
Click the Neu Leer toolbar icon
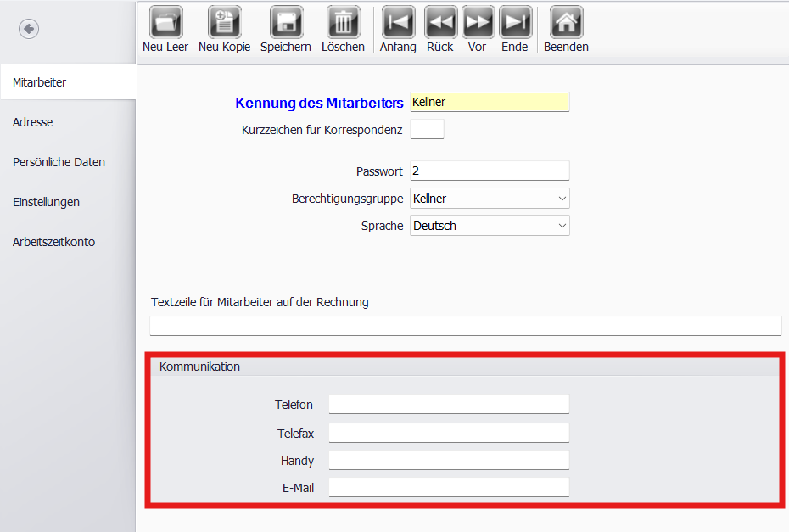(x=165, y=22)
